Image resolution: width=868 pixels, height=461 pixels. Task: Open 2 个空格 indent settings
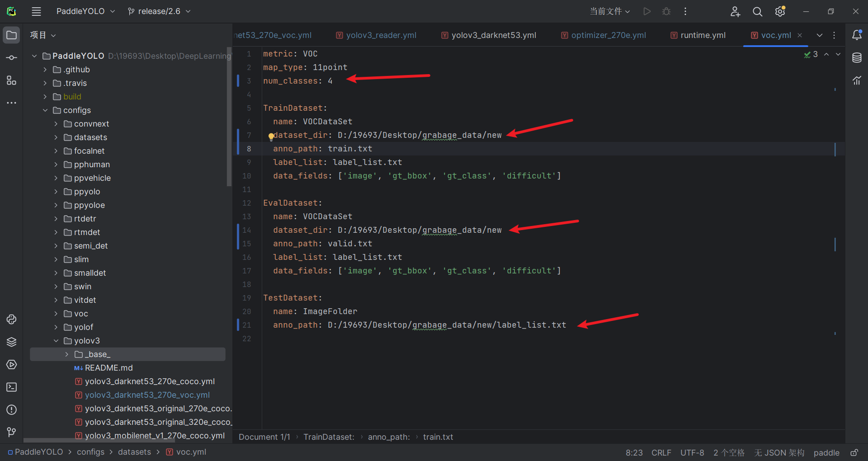pos(729,452)
